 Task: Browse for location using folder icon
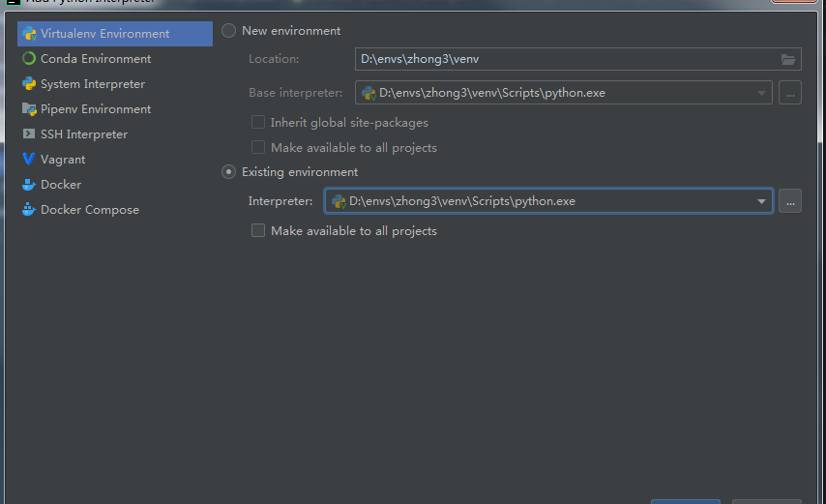(788, 60)
